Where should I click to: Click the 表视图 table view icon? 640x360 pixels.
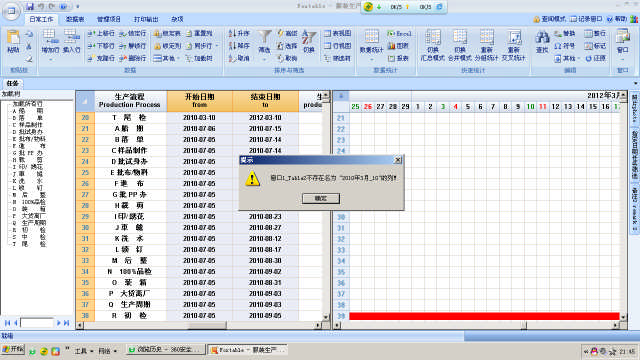[327, 33]
